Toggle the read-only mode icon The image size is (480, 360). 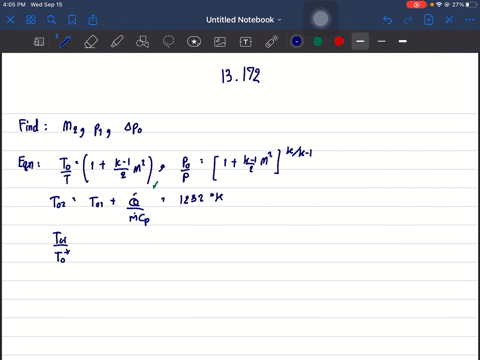click(x=39, y=42)
